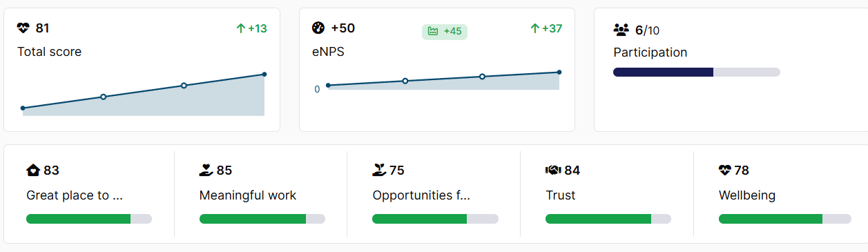This screenshot has width=868, height=252.
Task: Open the Meaningful work category label
Action: [248, 195]
